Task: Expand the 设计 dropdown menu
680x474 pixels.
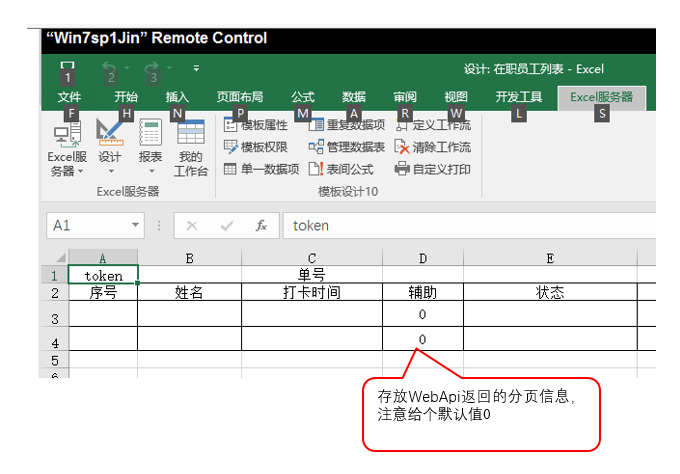Action: coord(110,171)
